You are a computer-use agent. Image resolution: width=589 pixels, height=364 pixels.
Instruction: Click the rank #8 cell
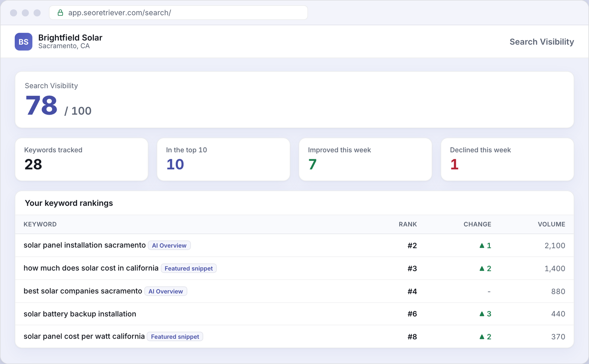412,337
